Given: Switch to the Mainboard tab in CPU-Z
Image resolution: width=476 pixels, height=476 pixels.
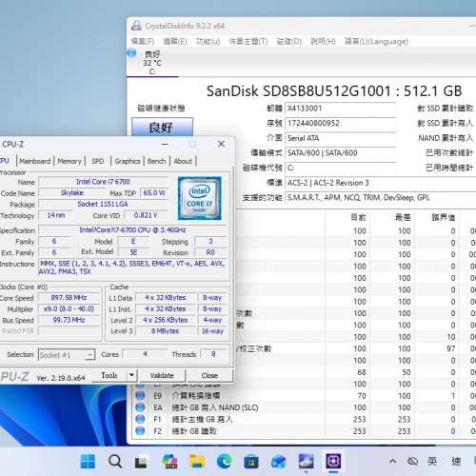Looking at the screenshot, I should pyautogui.click(x=34, y=161).
